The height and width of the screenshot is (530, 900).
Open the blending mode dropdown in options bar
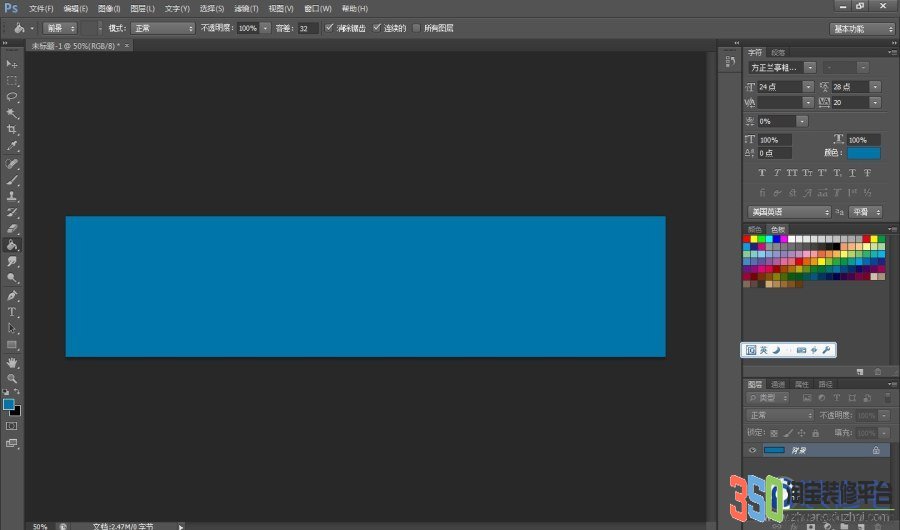pyautogui.click(x=163, y=28)
